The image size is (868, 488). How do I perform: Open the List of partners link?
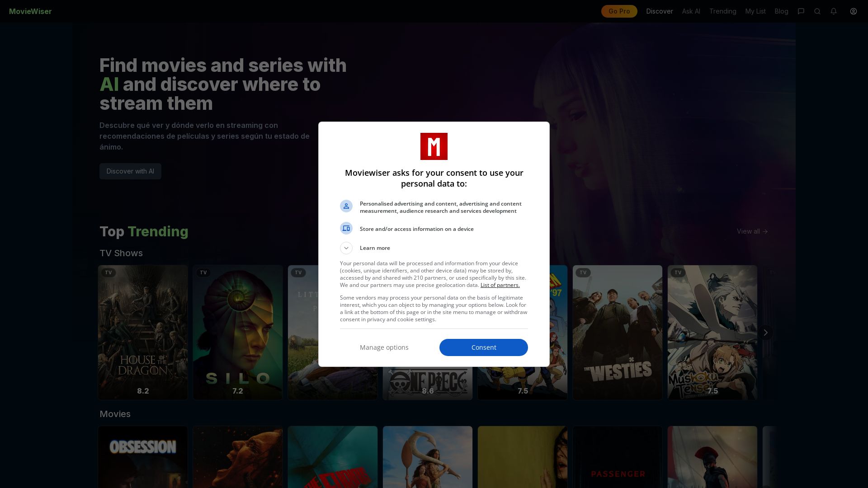click(500, 285)
